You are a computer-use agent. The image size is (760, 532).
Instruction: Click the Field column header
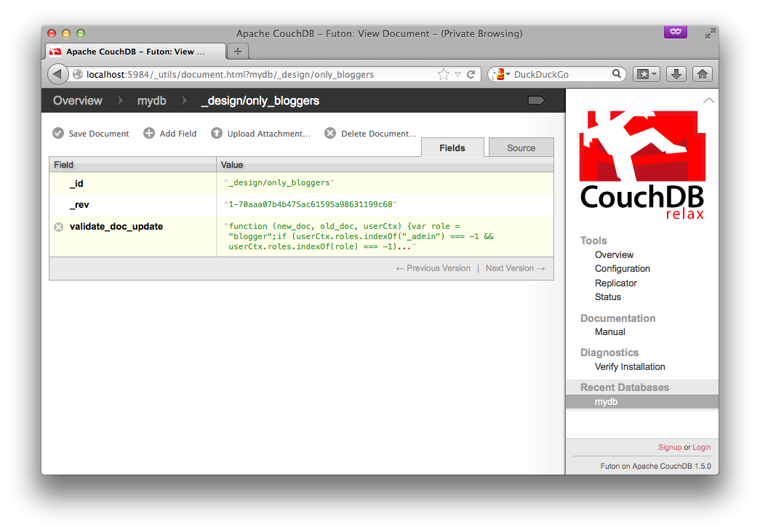point(132,165)
